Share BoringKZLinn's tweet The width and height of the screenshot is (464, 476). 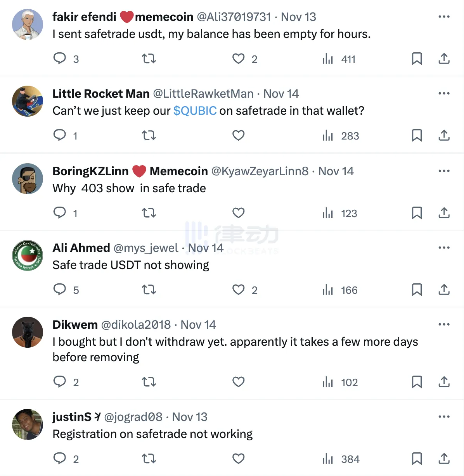pyautogui.click(x=444, y=213)
